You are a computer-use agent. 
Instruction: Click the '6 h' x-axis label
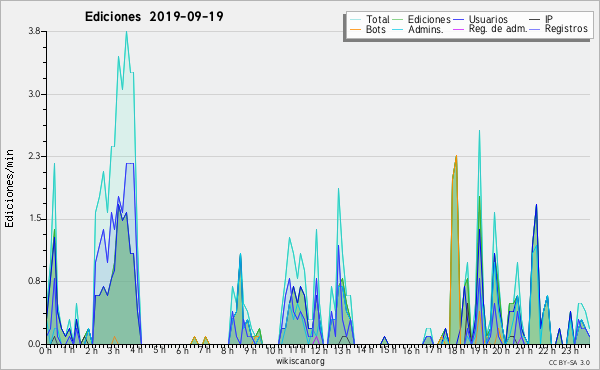[x=182, y=351]
